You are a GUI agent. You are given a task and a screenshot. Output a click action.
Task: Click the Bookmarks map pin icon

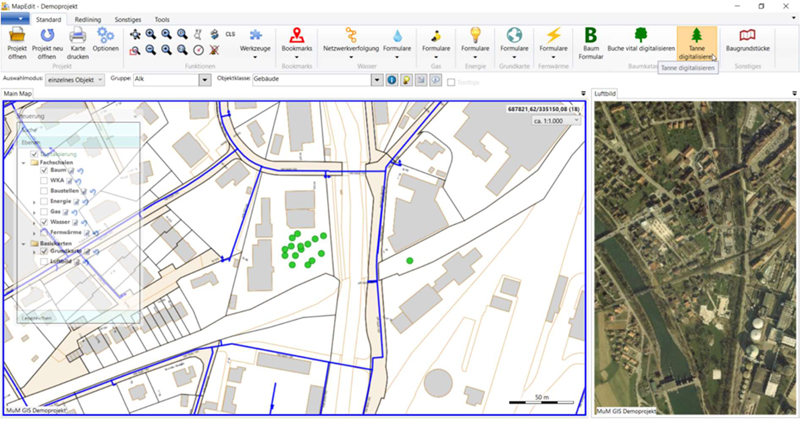pos(297,36)
